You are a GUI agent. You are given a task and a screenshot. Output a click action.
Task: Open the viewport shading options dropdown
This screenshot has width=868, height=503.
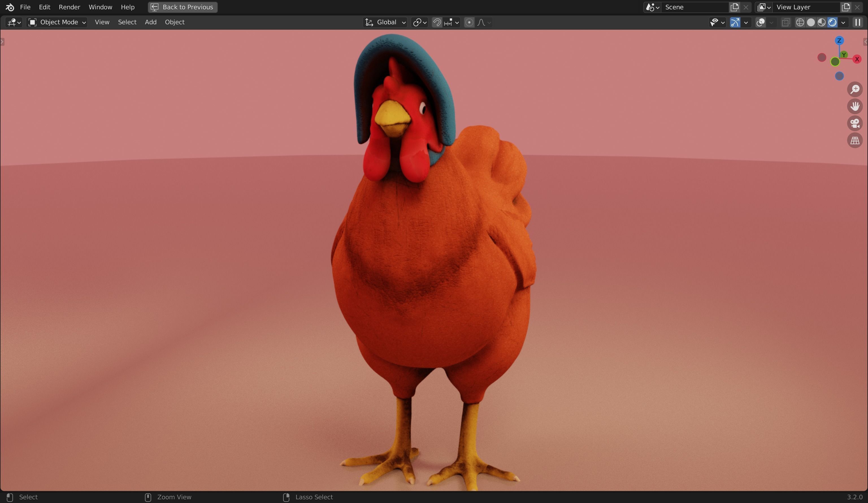tap(843, 22)
